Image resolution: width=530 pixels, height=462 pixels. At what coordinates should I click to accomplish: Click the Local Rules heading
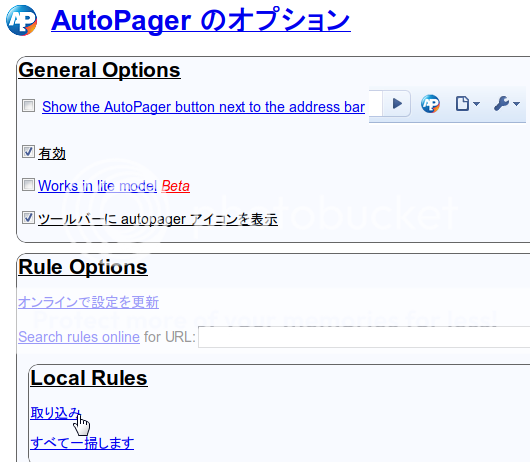[89, 378]
